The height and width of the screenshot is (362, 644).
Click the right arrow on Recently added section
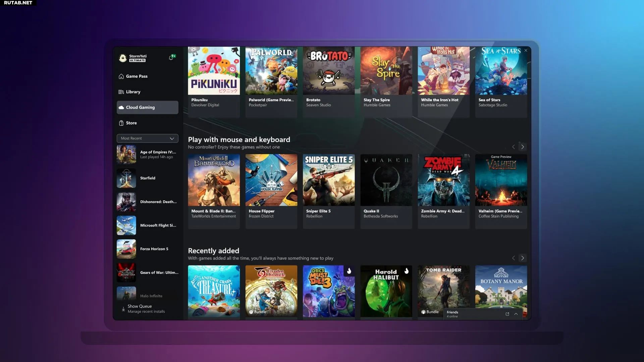click(522, 258)
